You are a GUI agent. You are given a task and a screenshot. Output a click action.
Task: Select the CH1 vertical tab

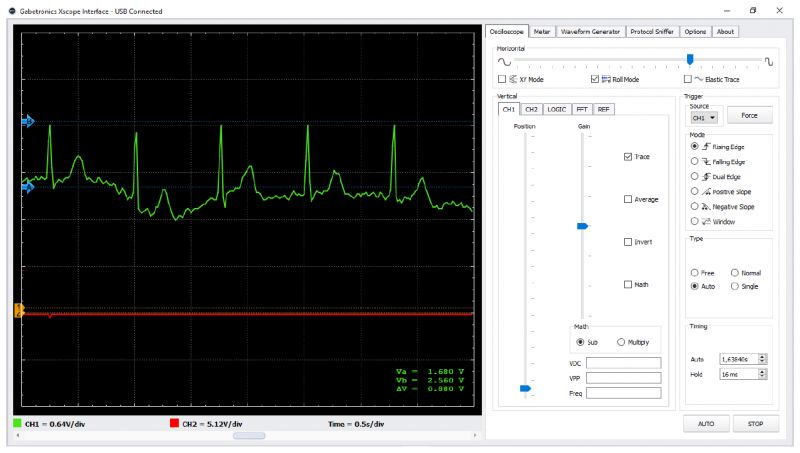point(509,109)
